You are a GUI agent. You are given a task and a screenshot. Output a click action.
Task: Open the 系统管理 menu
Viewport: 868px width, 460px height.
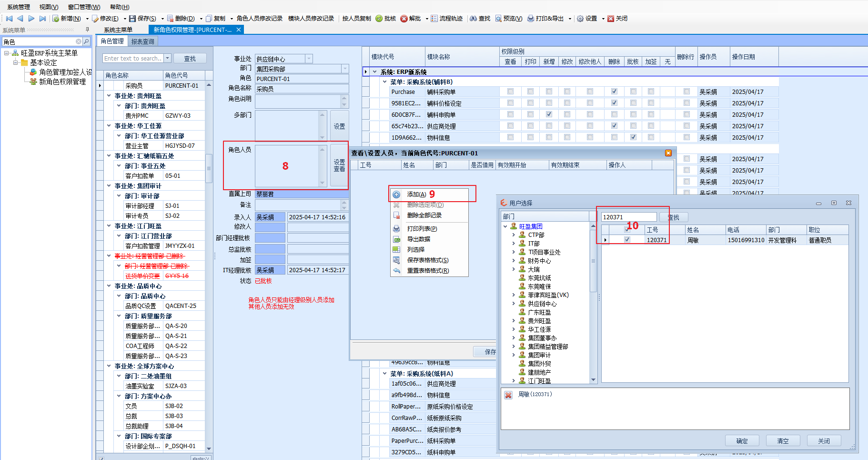(x=19, y=7)
